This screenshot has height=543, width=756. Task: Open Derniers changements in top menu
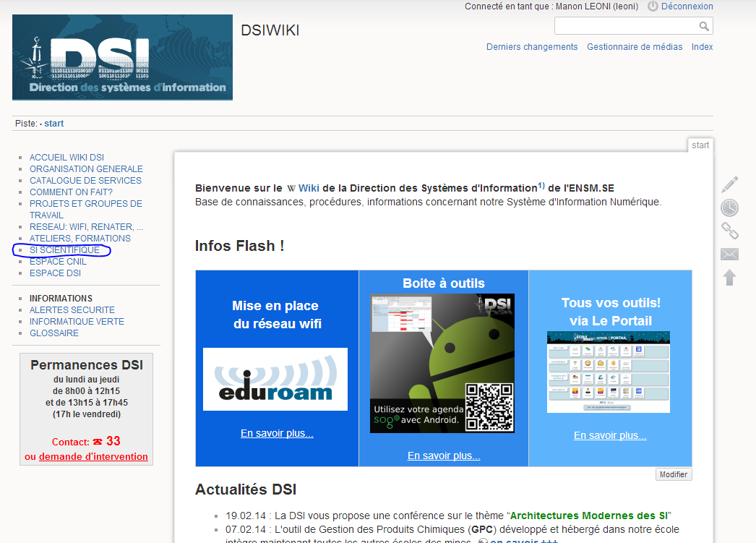532,47
